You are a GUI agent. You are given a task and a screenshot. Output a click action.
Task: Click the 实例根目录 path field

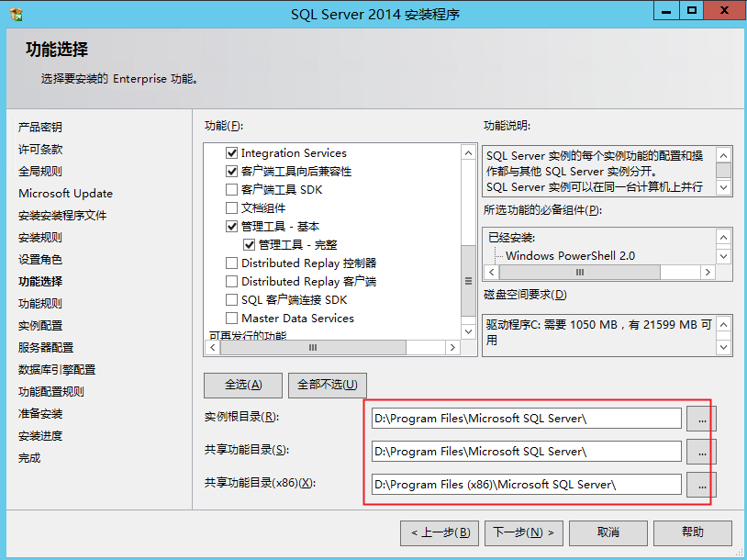coord(527,419)
